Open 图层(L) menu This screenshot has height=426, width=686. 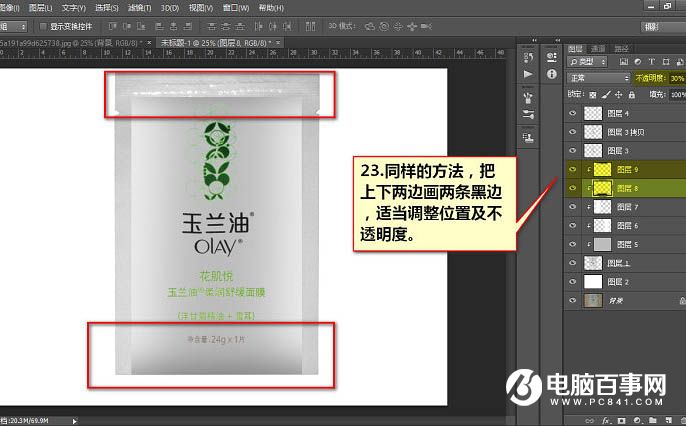click(40, 8)
